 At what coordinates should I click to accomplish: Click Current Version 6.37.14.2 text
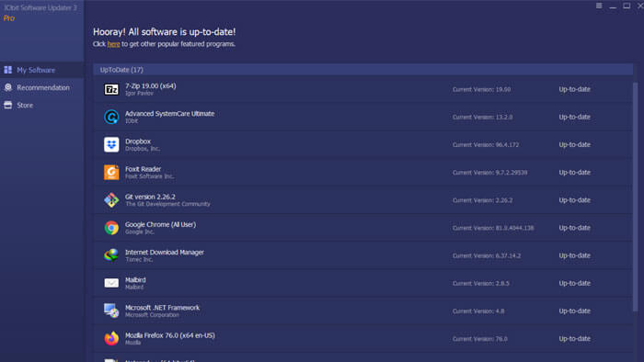tap(487, 255)
